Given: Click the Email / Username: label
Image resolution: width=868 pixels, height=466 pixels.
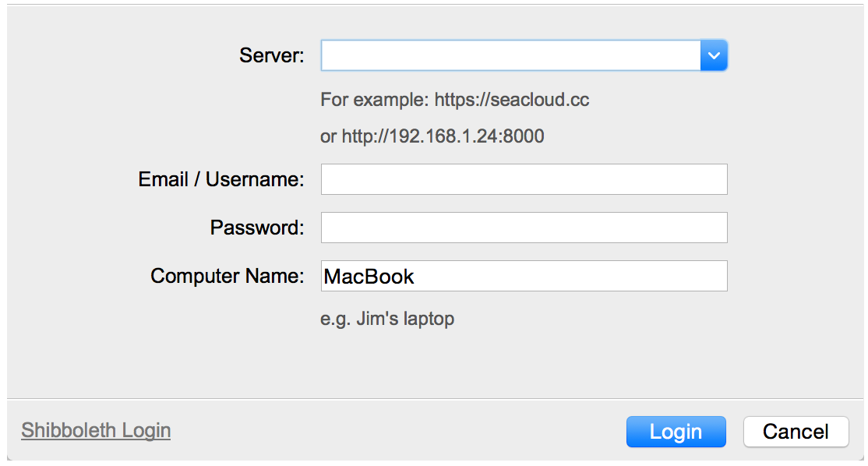Looking at the screenshot, I should coord(221,179).
